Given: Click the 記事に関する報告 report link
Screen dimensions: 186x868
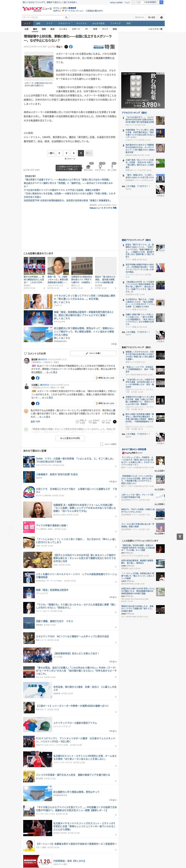Looking at the screenshot, I should (x=31, y=170).
